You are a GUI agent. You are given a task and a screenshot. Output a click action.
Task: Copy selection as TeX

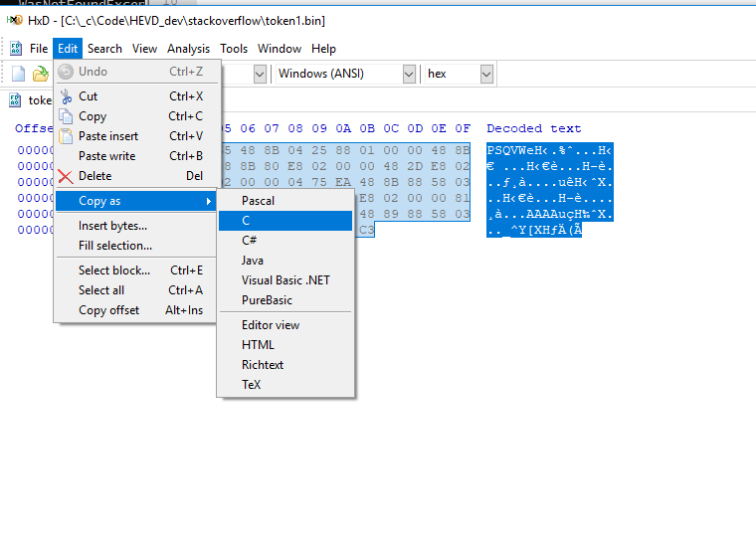(285, 384)
